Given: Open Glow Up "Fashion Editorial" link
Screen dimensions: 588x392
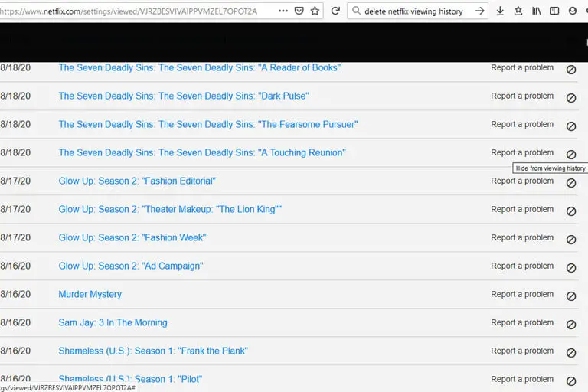Looking at the screenshot, I should tap(137, 181).
